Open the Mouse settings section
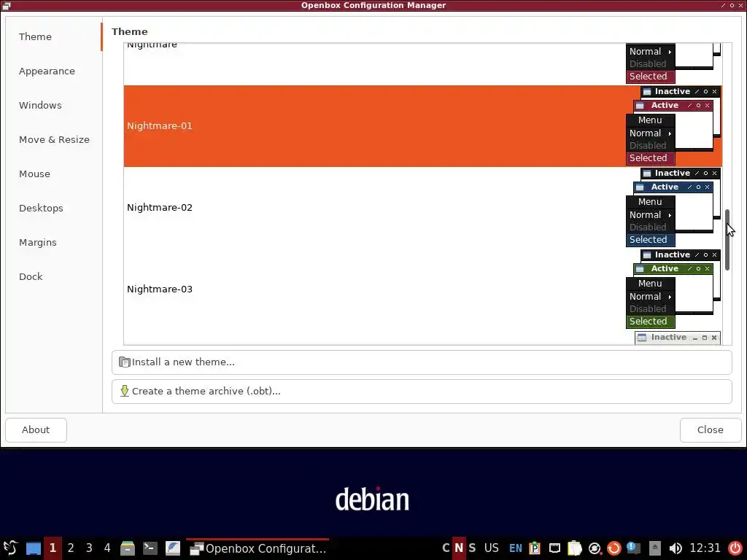Screen dimensions: 747x560 tap(34, 174)
